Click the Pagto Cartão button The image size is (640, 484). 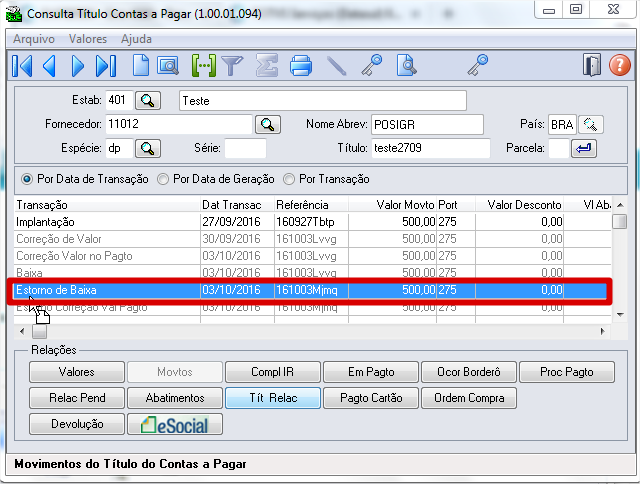tap(371, 398)
